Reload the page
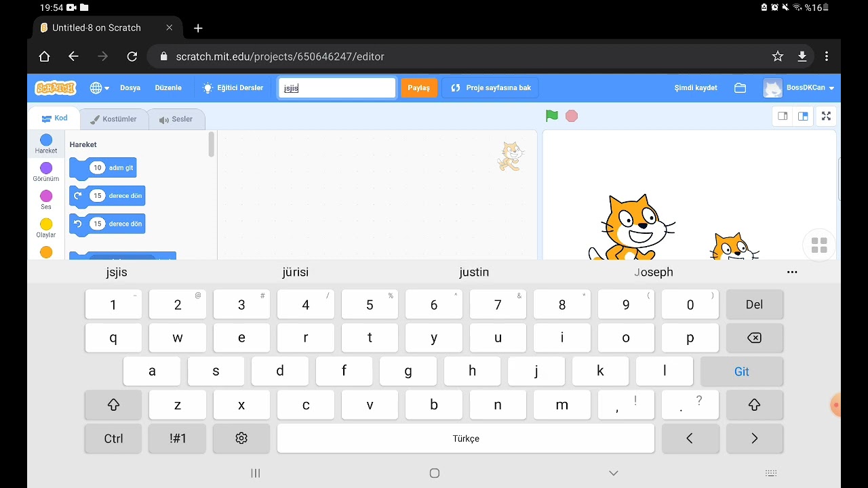The image size is (868, 488). click(x=132, y=56)
